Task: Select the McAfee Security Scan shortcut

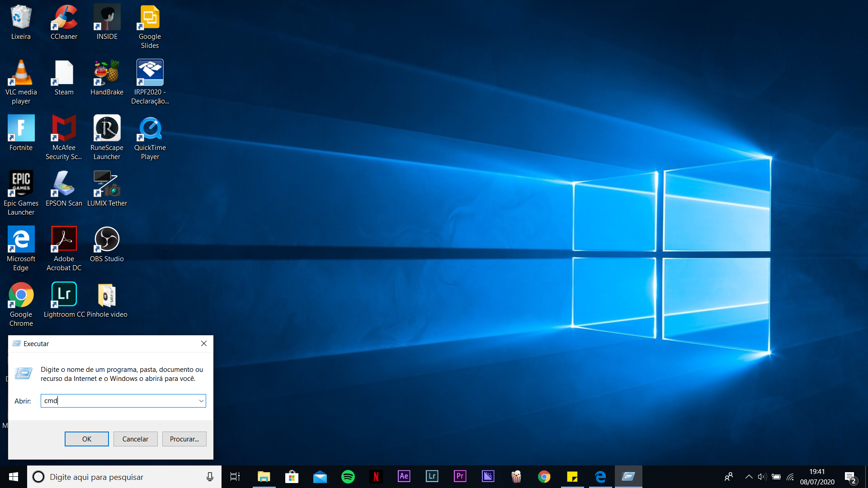Action: coord(64,138)
